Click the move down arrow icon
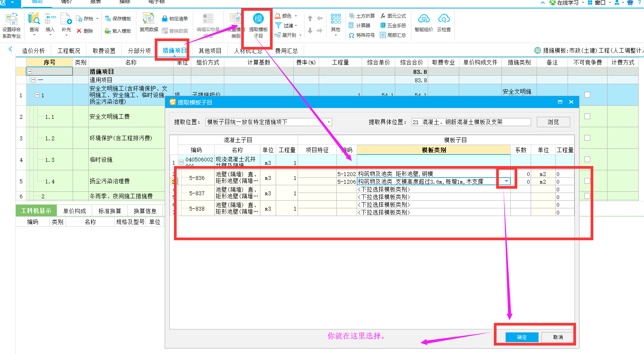Screen dimensions: 644x354 pos(310,30)
